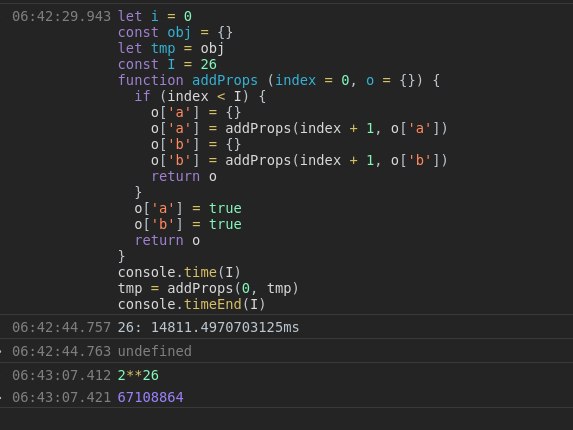Click the line 'const I = 26'

click(167, 65)
